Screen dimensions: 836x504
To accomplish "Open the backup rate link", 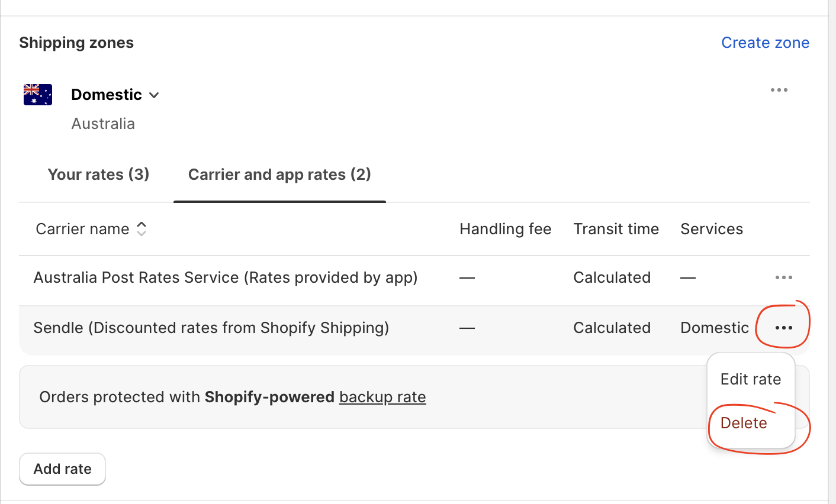I will pos(382,397).
